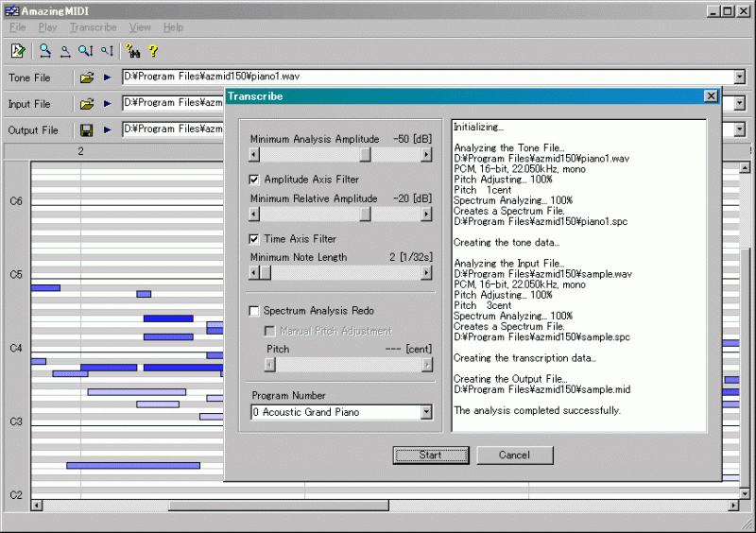Click the yellow question mark help icon
Screen dimensions: 756x533
[x=153, y=51]
